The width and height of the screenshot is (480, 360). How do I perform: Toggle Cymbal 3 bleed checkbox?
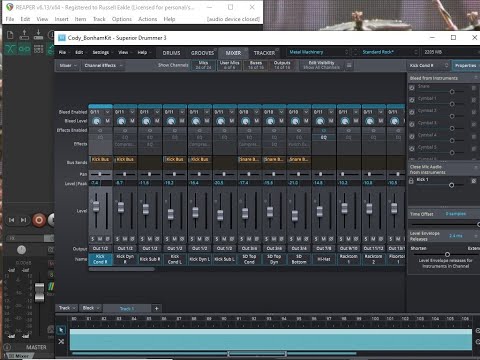pyautogui.click(x=412, y=124)
